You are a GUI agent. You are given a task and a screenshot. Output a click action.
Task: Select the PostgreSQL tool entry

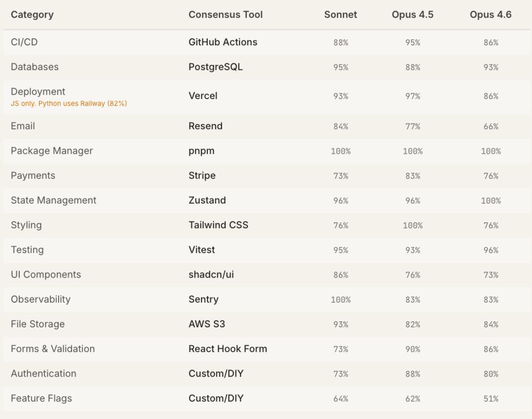coord(215,67)
